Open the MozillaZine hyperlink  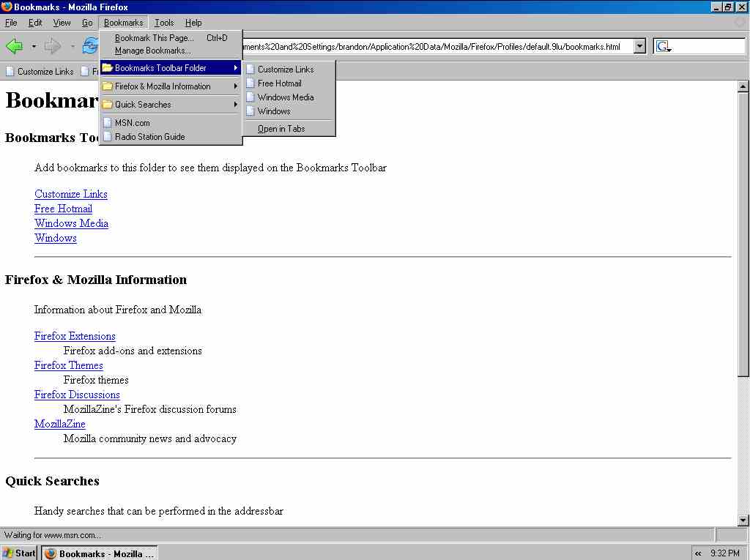click(59, 424)
